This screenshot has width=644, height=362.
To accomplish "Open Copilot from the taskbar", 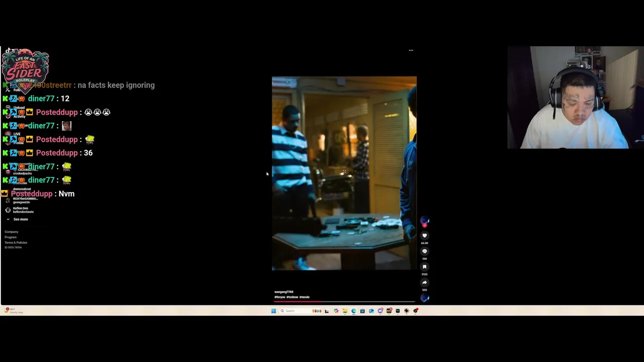I will pyautogui.click(x=336, y=311).
